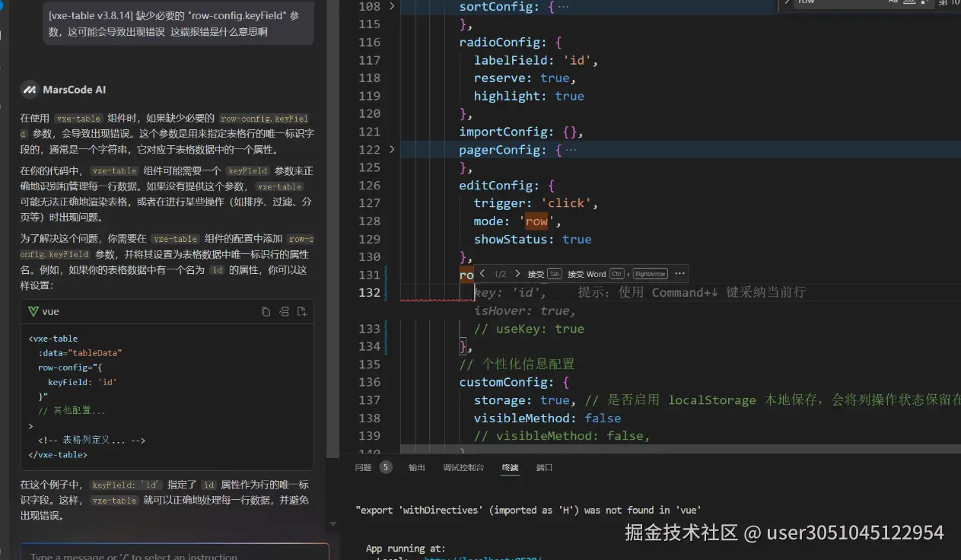
Task: Click 'keyField: 'id'' in chat code block
Action: pos(82,382)
